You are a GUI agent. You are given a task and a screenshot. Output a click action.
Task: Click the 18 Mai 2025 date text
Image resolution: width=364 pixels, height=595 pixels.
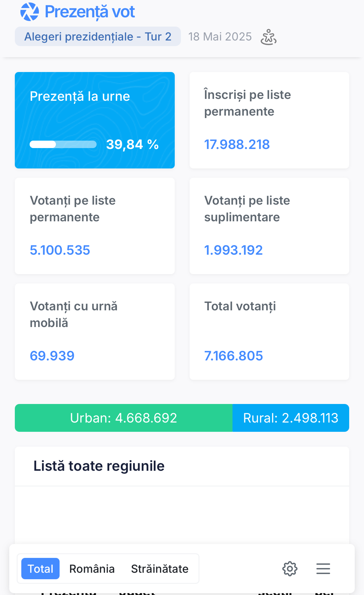(220, 36)
